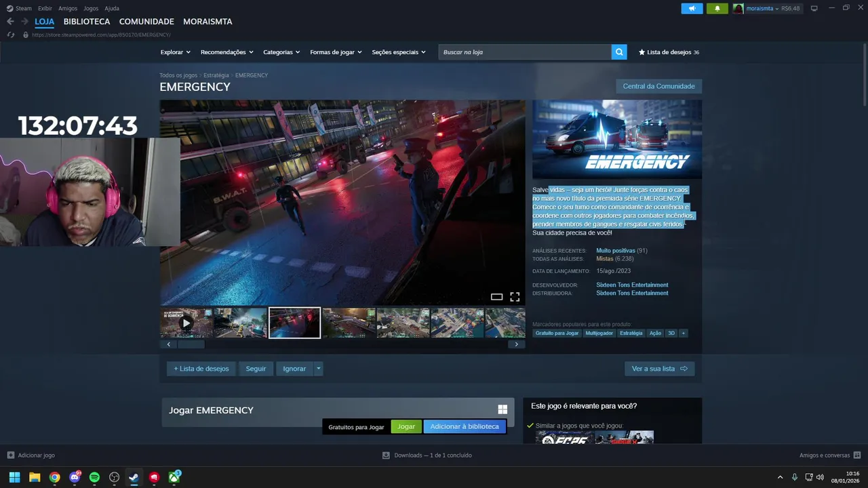This screenshot has width=868, height=488.
Task: Expand the Explorar store menu
Action: pos(175,52)
